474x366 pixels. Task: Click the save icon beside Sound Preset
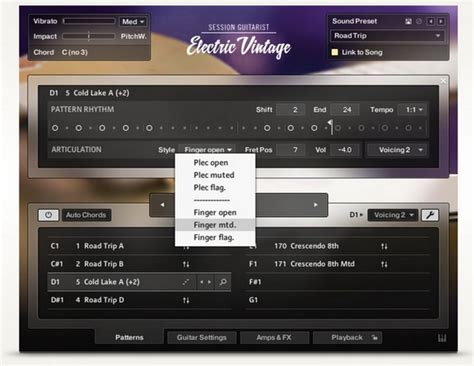pos(408,21)
